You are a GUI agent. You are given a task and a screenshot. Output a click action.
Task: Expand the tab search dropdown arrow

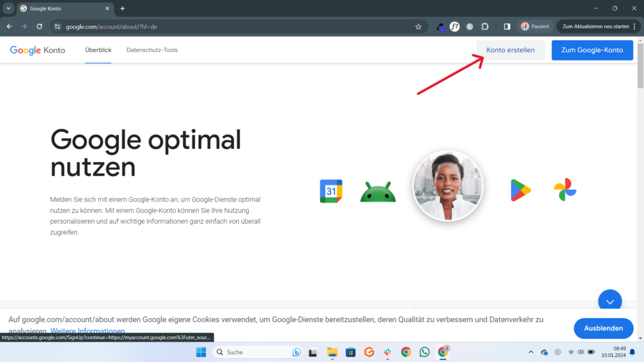pyautogui.click(x=8, y=8)
